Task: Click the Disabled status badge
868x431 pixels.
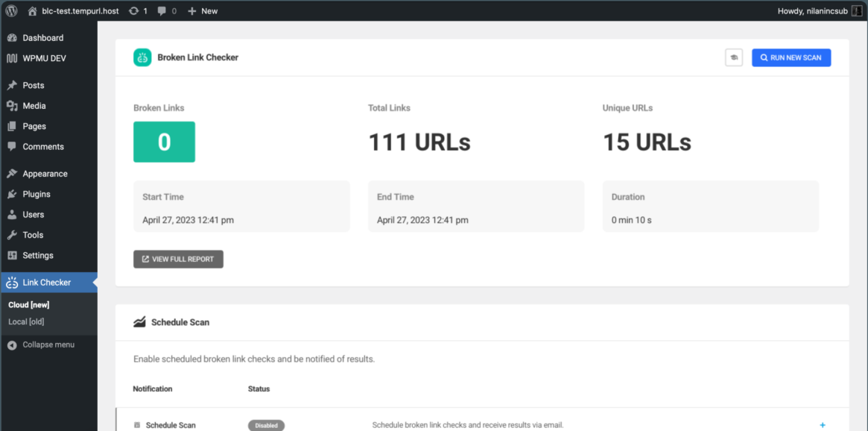Action: click(x=266, y=426)
